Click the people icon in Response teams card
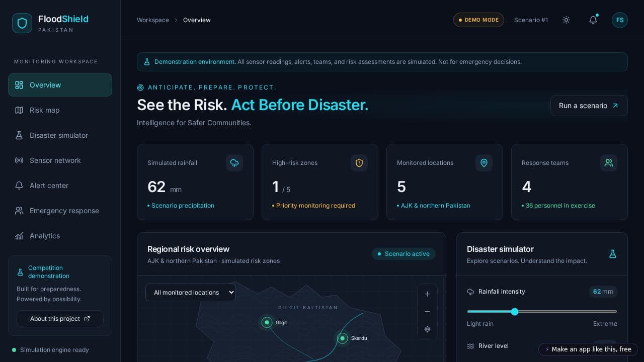Screen dimensions: 644x362 [x=609, y=163]
